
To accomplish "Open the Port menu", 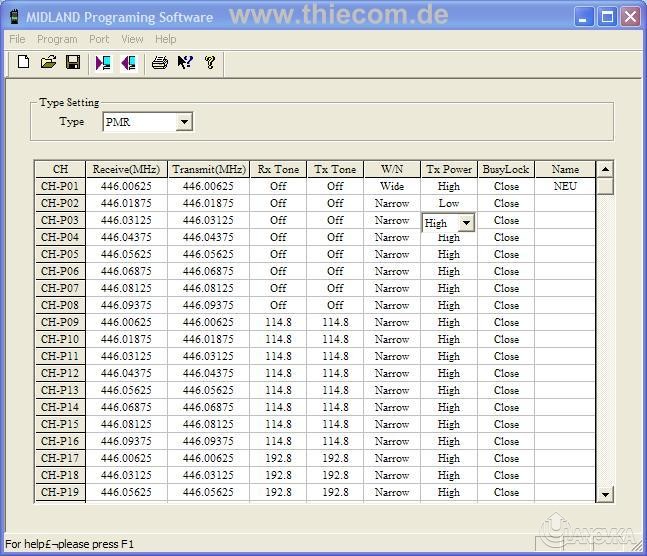I will pyautogui.click(x=99, y=39).
